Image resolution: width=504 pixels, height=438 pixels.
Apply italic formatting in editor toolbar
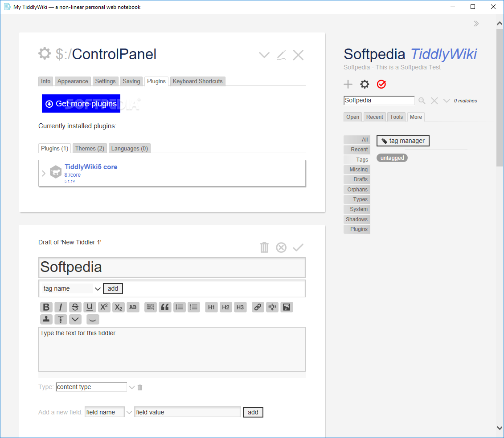[x=61, y=307]
